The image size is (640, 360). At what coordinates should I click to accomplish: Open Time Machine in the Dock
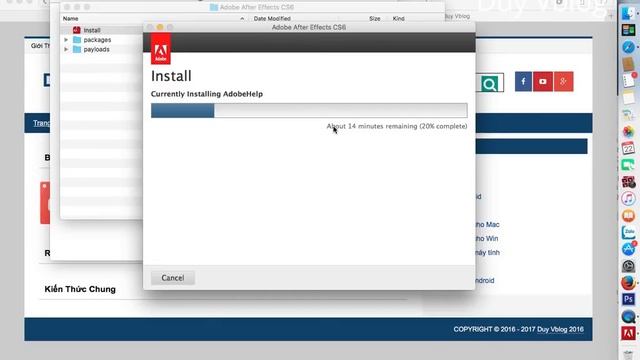pyautogui.click(x=629, y=266)
